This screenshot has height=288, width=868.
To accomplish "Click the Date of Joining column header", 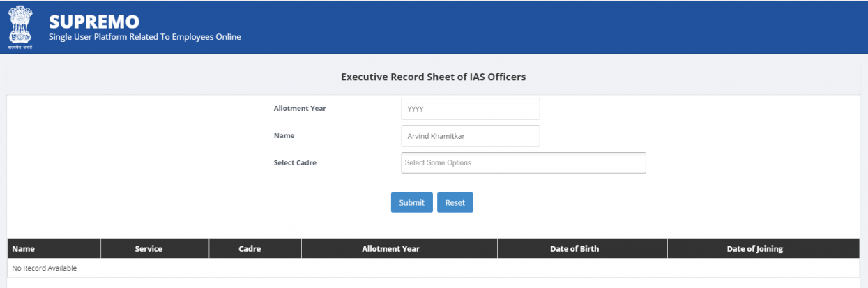I will click(x=754, y=249).
